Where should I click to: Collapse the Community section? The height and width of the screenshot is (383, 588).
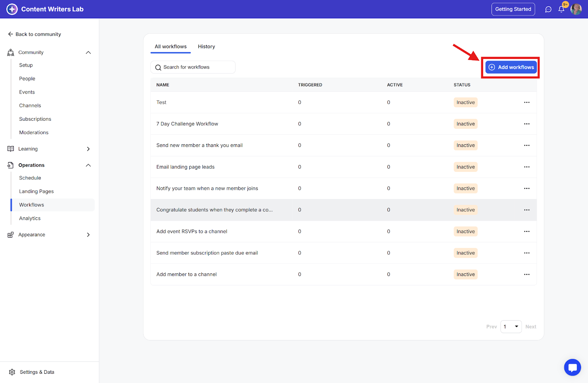[x=88, y=53]
